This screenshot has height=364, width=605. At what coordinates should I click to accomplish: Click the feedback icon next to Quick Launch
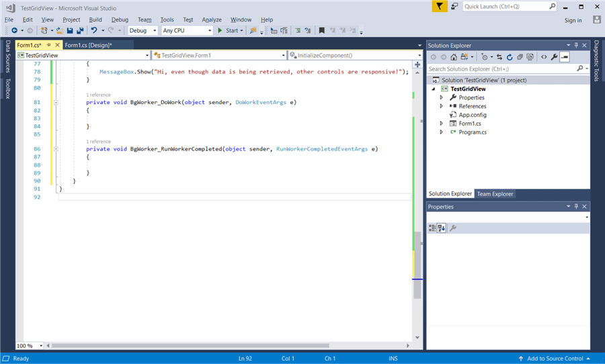coord(454,6)
